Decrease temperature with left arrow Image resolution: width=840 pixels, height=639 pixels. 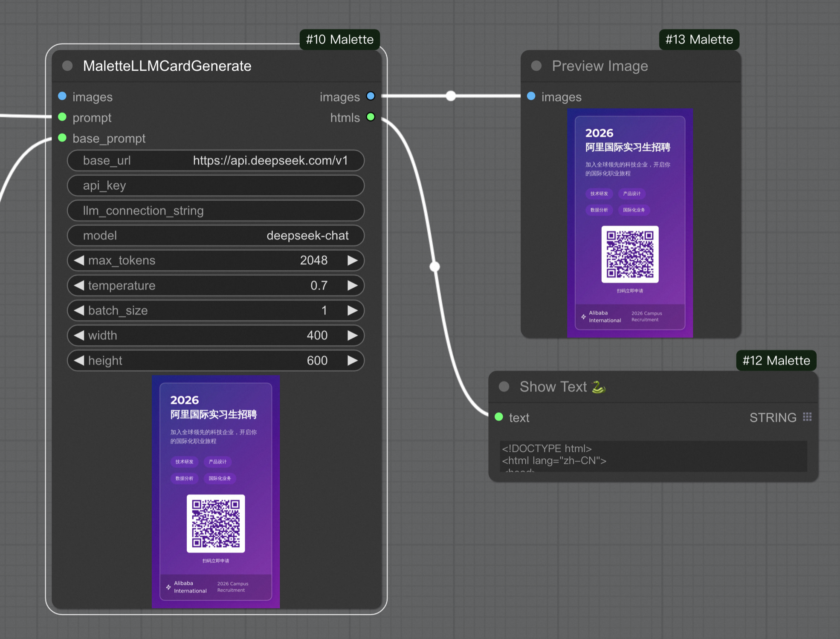pos(79,286)
